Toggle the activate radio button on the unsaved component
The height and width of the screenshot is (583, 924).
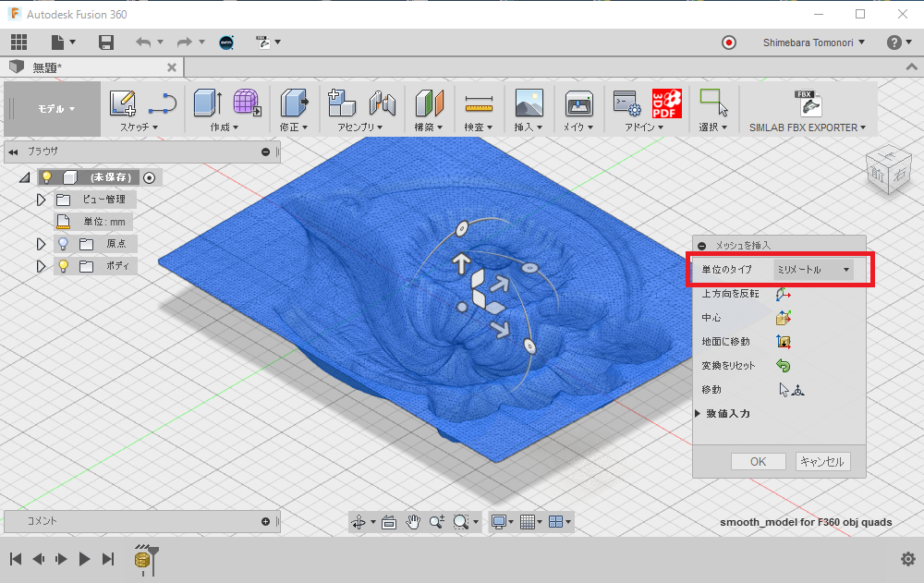[150, 177]
